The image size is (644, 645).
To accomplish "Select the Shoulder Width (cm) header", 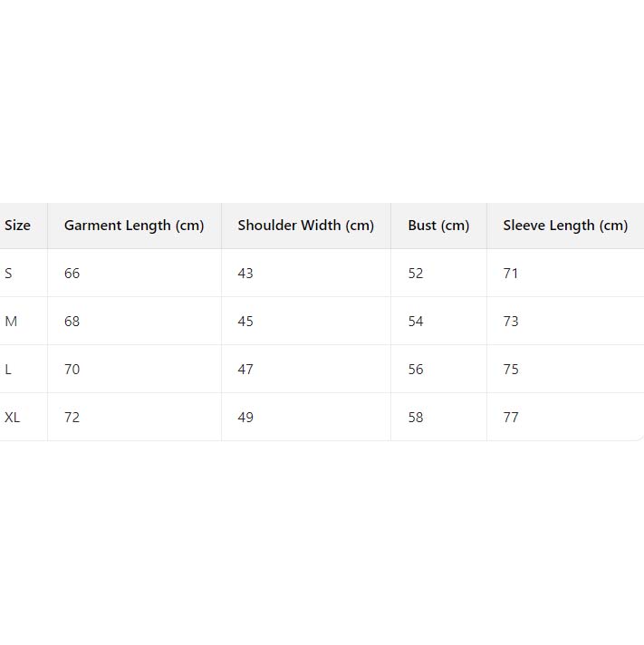I will point(305,226).
